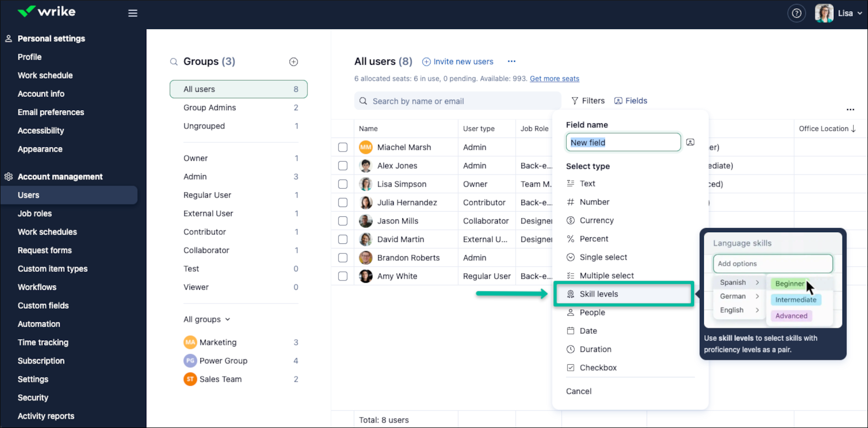Check the box for Miachel Marsh
868x428 pixels.
pos(343,147)
